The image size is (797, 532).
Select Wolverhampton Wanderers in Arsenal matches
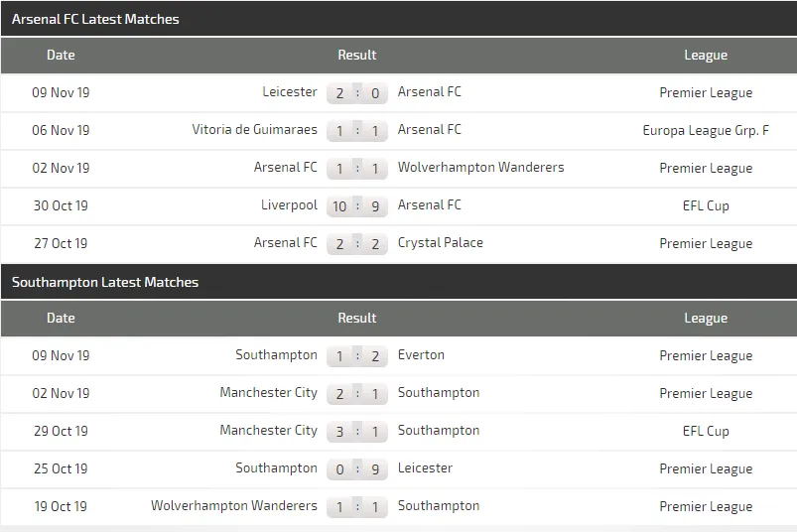(x=480, y=168)
